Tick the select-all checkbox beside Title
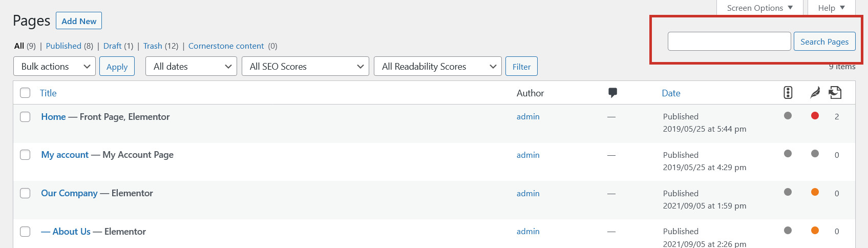868x248 pixels. click(25, 93)
